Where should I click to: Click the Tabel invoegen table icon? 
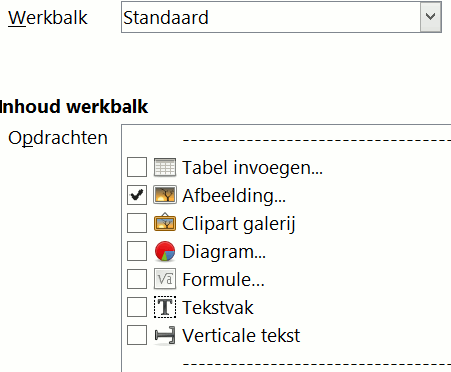coord(165,167)
